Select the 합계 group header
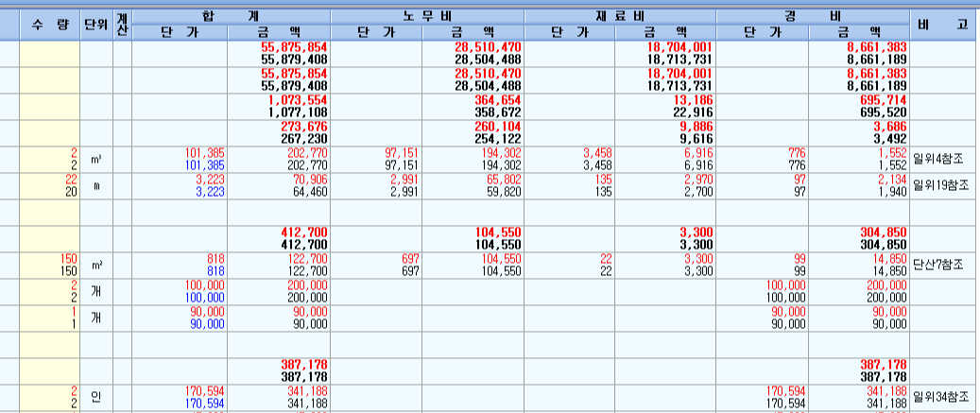This screenshot has height=413, width=980. [x=232, y=18]
